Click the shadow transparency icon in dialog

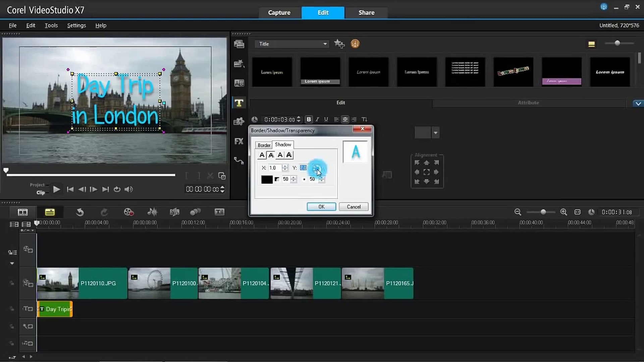pos(277,179)
